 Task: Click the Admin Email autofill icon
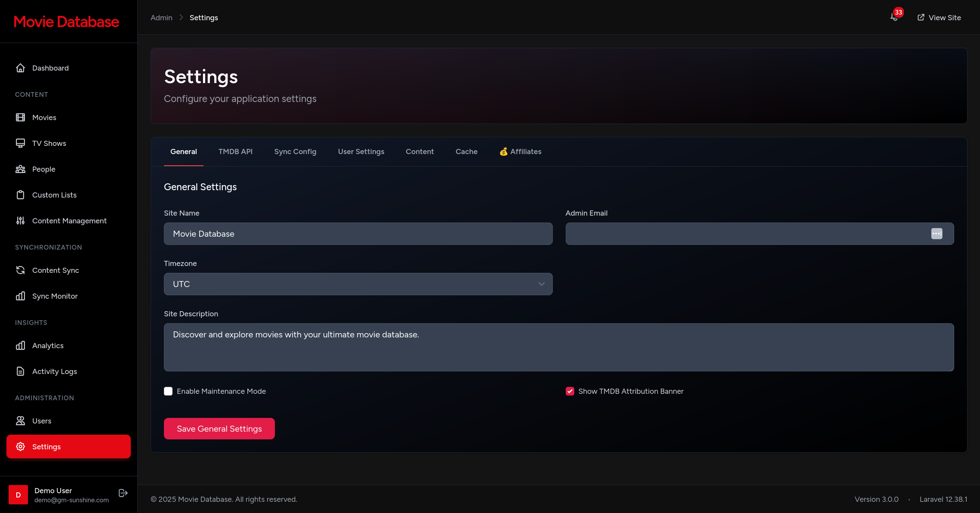(x=937, y=234)
